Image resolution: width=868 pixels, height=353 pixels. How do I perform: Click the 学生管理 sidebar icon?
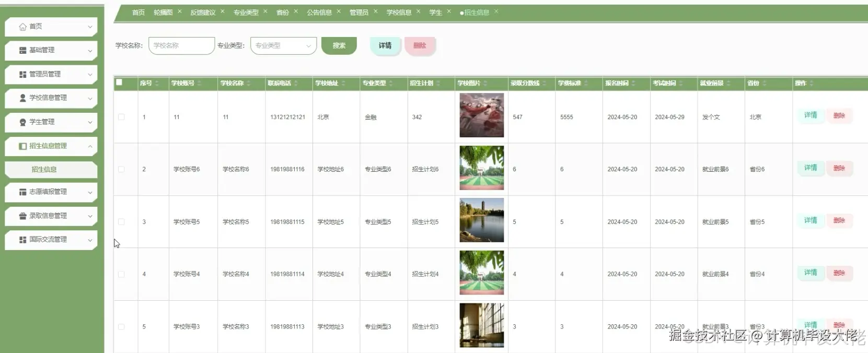[22, 122]
